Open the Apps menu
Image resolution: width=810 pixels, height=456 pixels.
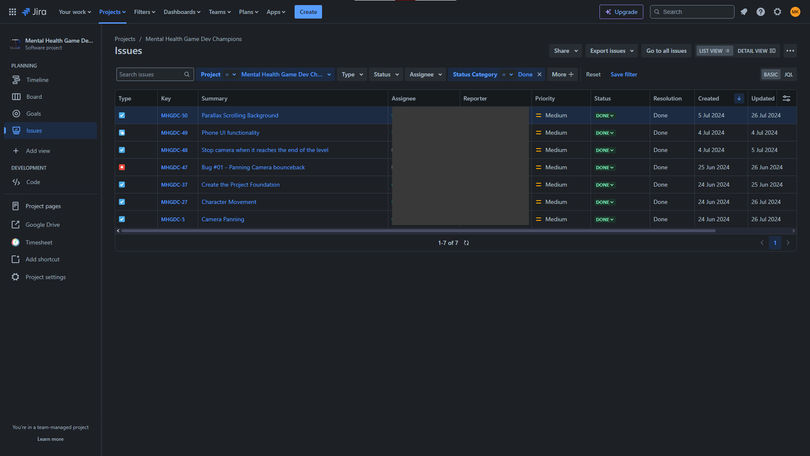(x=275, y=12)
